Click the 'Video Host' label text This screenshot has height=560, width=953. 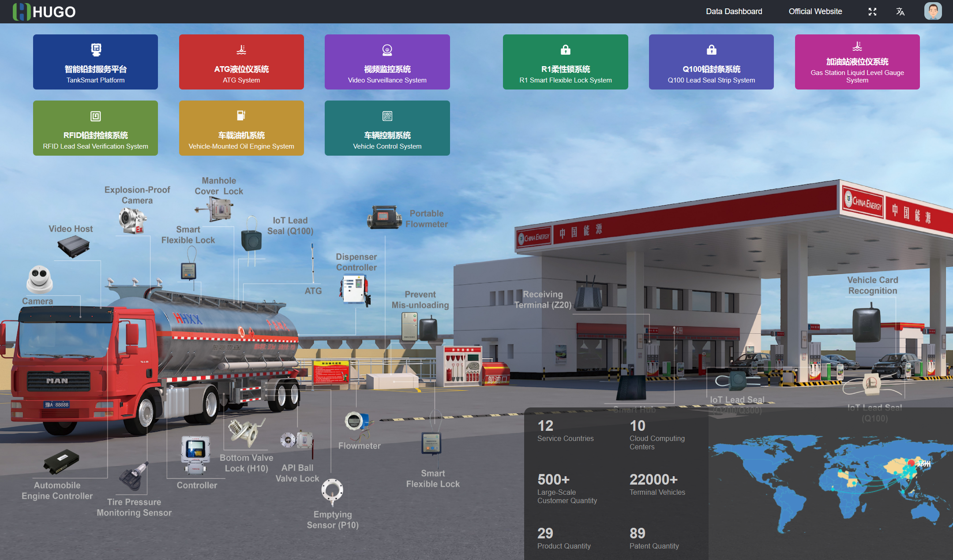(x=71, y=229)
